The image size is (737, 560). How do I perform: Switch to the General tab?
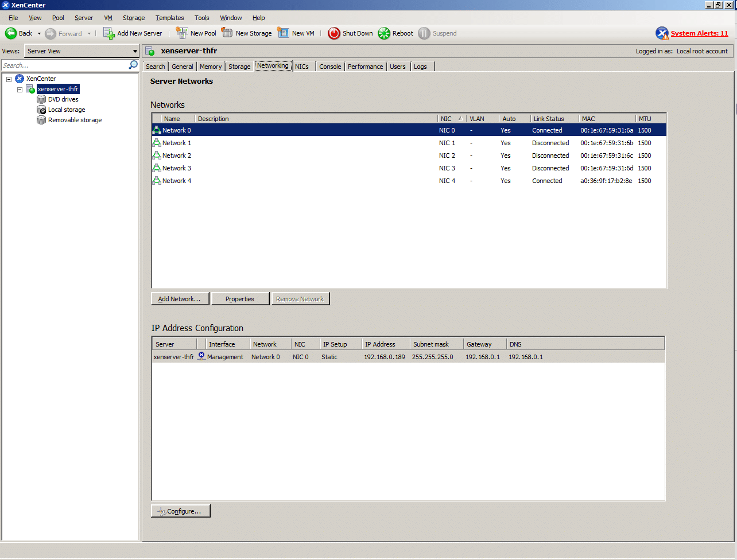183,67
